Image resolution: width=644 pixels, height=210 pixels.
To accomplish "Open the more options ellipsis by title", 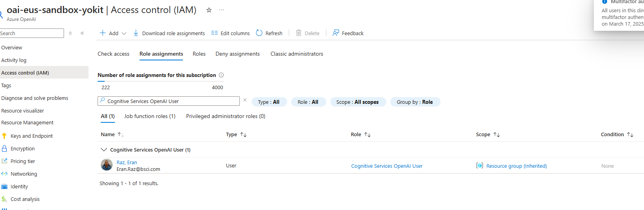I will [222, 10].
